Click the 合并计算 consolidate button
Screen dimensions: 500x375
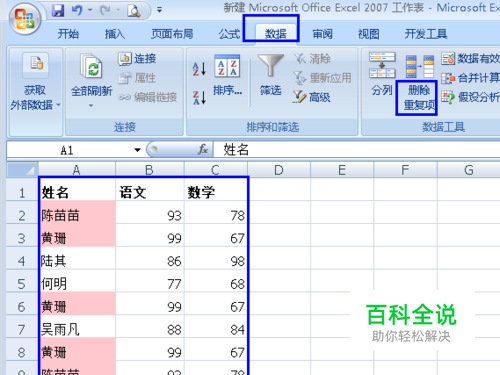pos(471,78)
